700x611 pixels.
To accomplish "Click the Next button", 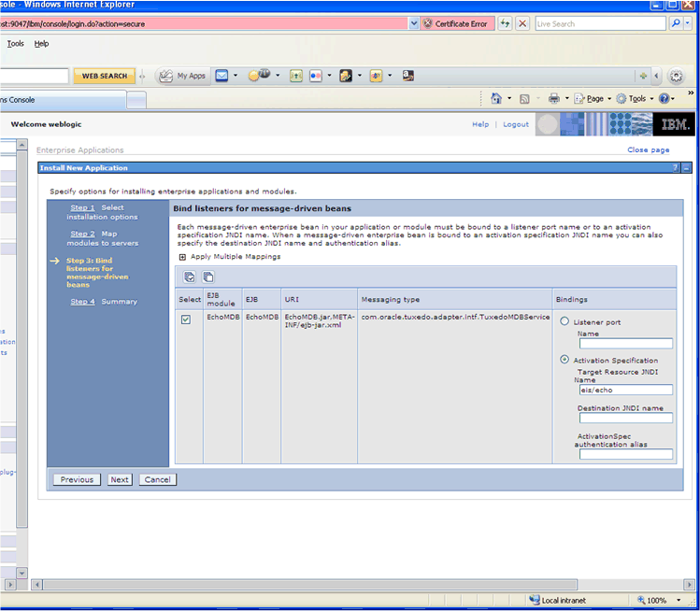I will click(x=120, y=479).
